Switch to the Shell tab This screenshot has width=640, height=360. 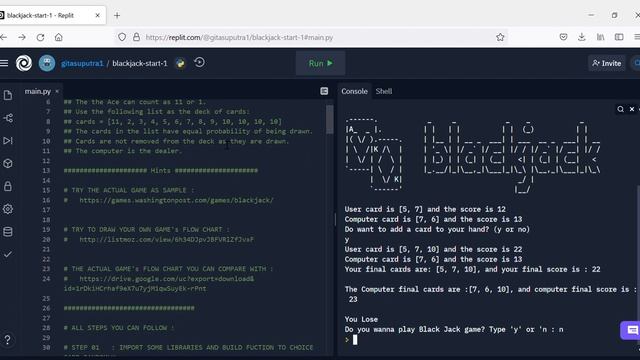coord(384,91)
